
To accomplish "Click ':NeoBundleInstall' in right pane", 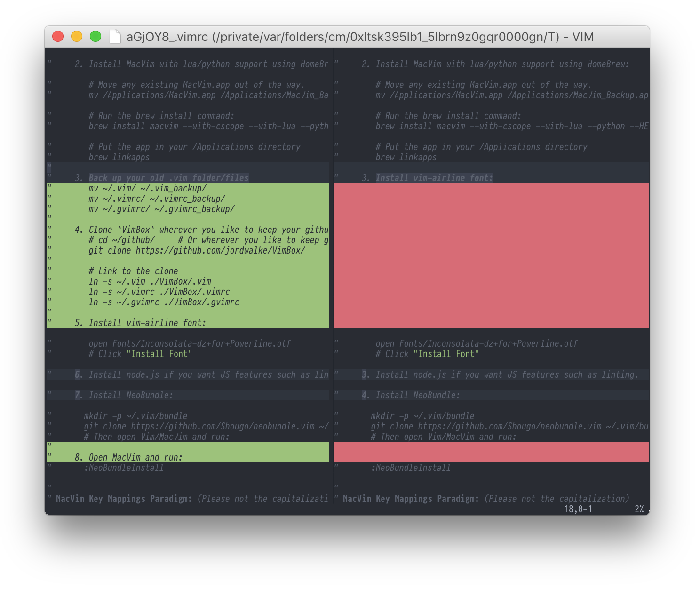I will coord(411,468).
